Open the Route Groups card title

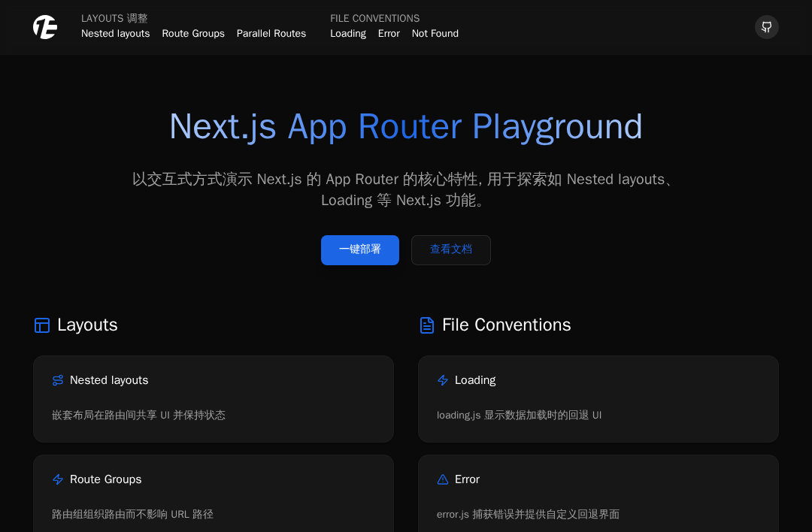point(106,479)
